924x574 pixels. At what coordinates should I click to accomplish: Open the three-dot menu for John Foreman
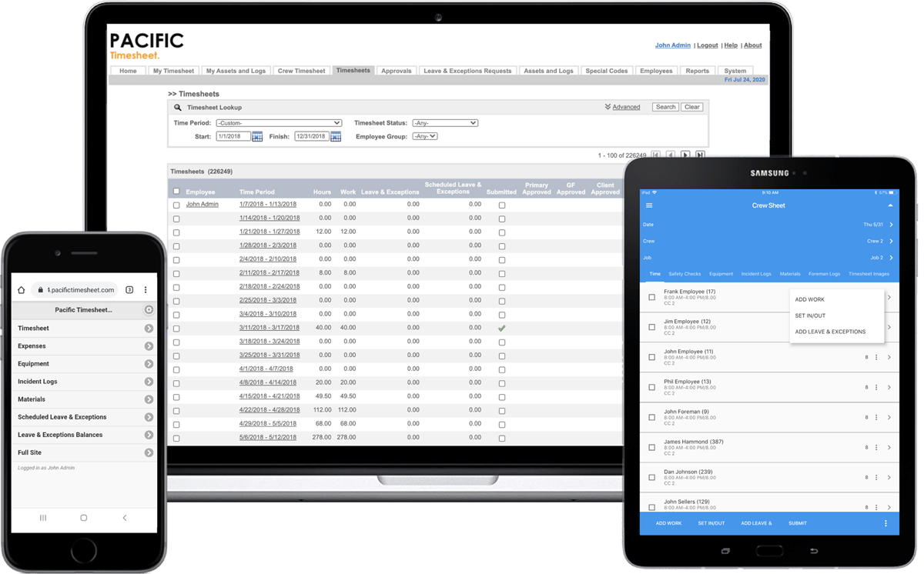click(875, 417)
